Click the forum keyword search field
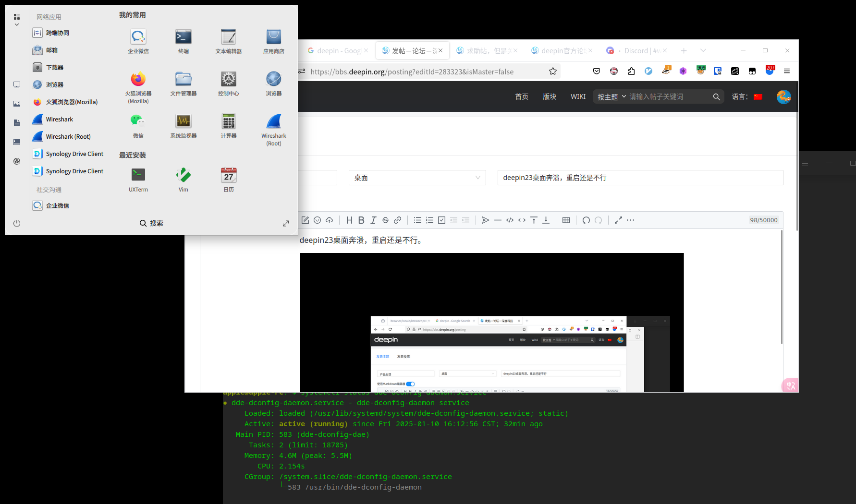The image size is (856, 504). (x=669, y=96)
